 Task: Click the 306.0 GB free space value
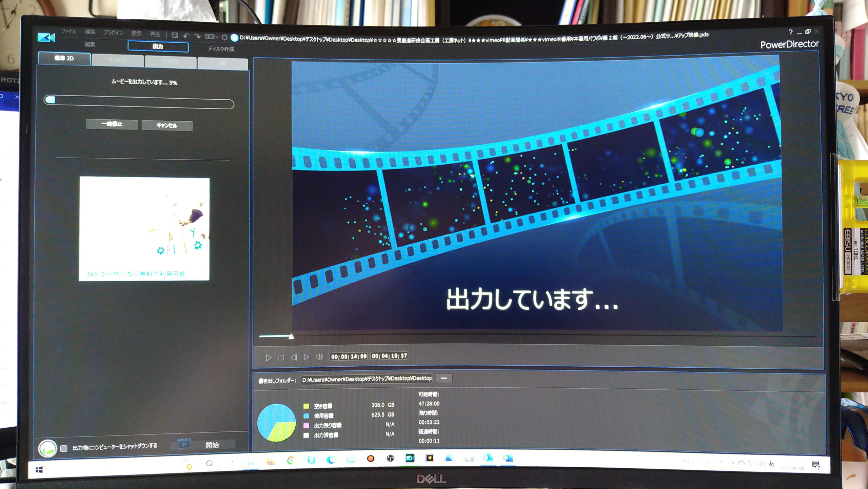click(383, 405)
